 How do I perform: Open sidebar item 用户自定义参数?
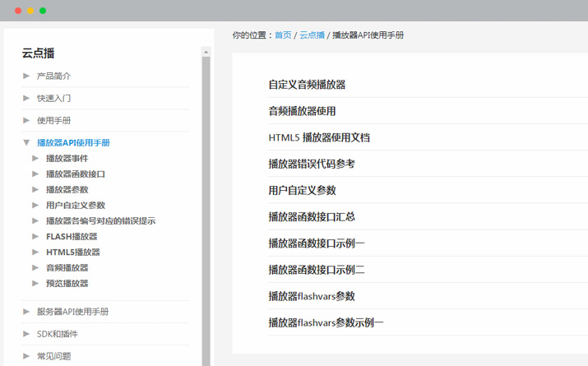coord(75,206)
